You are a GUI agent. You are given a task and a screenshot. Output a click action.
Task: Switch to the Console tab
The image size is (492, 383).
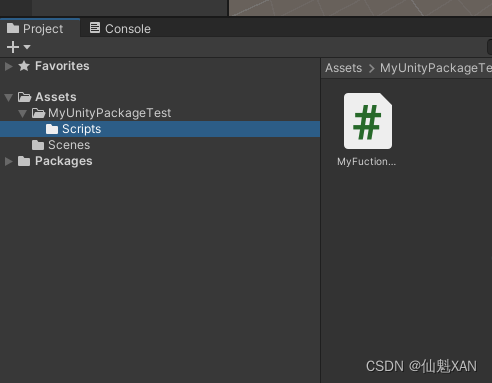(120, 29)
